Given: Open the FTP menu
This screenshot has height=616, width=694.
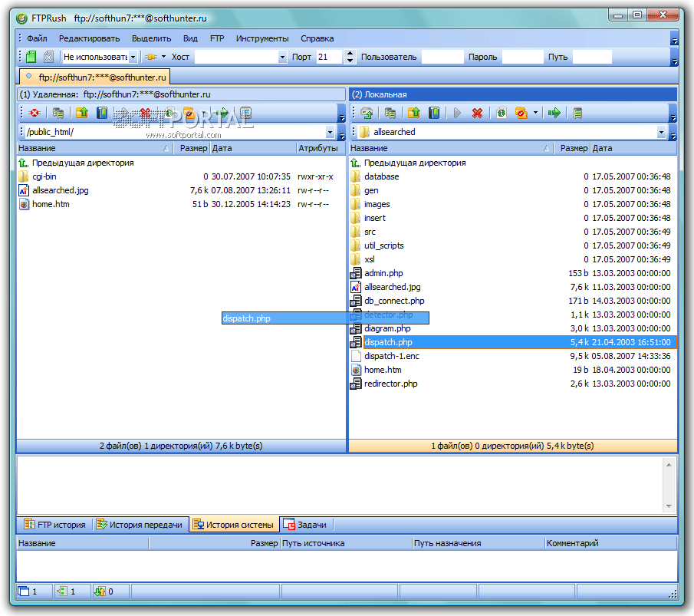Looking at the screenshot, I should point(217,38).
